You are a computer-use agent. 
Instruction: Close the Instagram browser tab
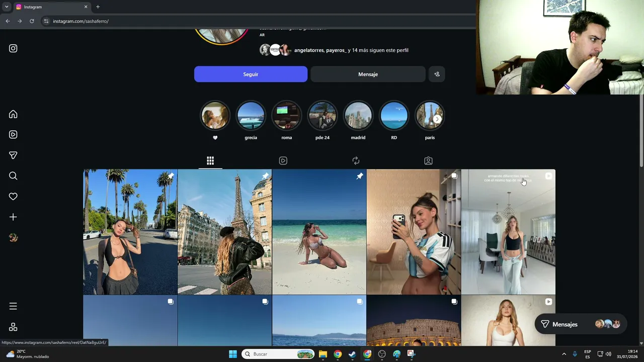[86, 7]
